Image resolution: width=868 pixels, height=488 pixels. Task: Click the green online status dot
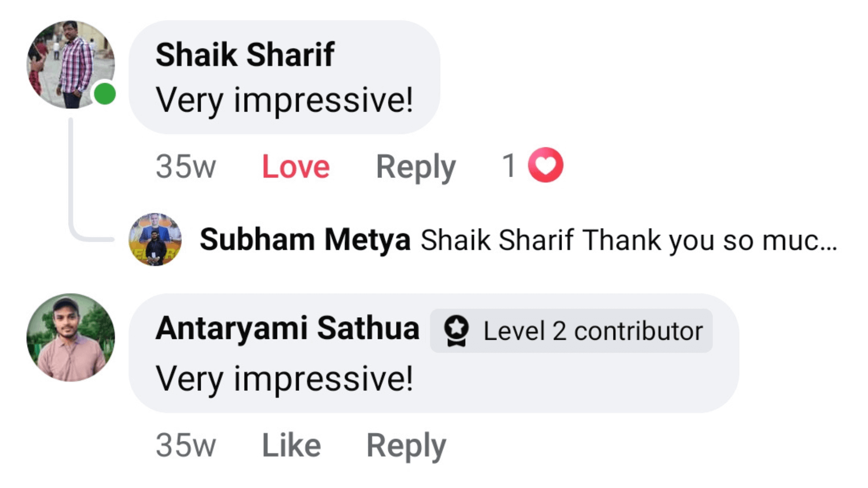[105, 94]
